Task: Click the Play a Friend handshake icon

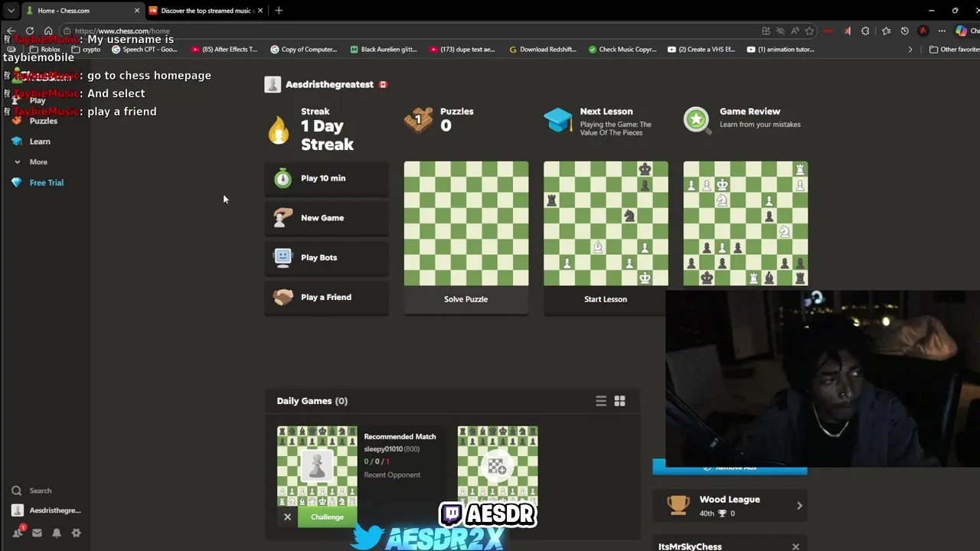Action: tap(283, 297)
